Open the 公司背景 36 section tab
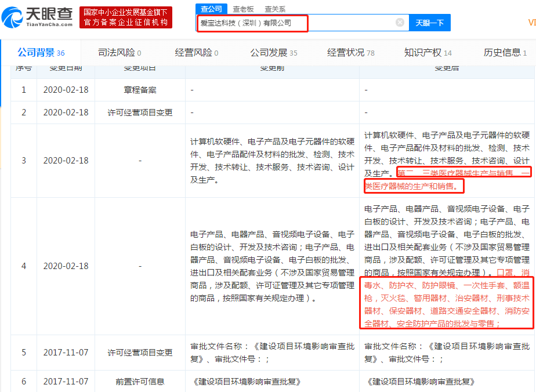This screenshot has height=392, width=536. [x=41, y=53]
